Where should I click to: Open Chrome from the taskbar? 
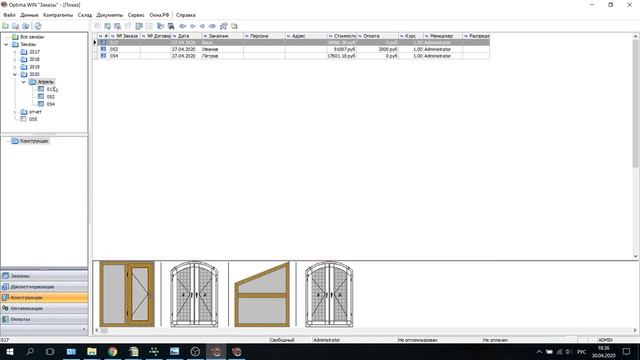[x=113, y=351]
